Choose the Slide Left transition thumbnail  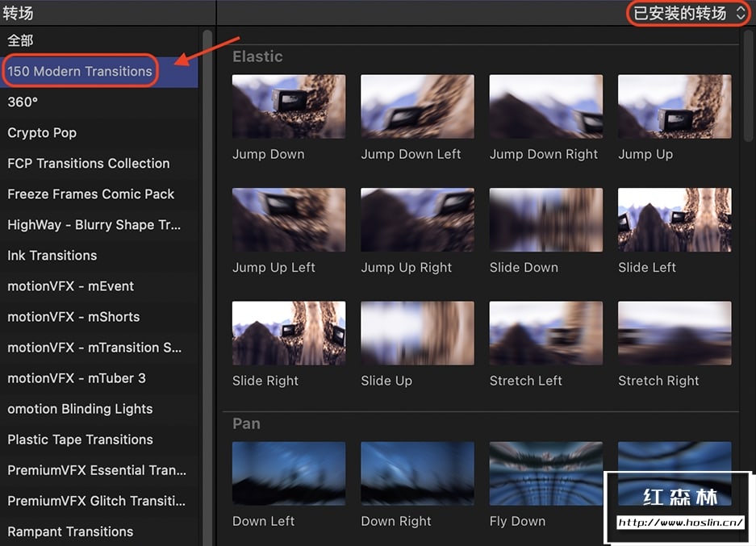[x=675, y=219]
